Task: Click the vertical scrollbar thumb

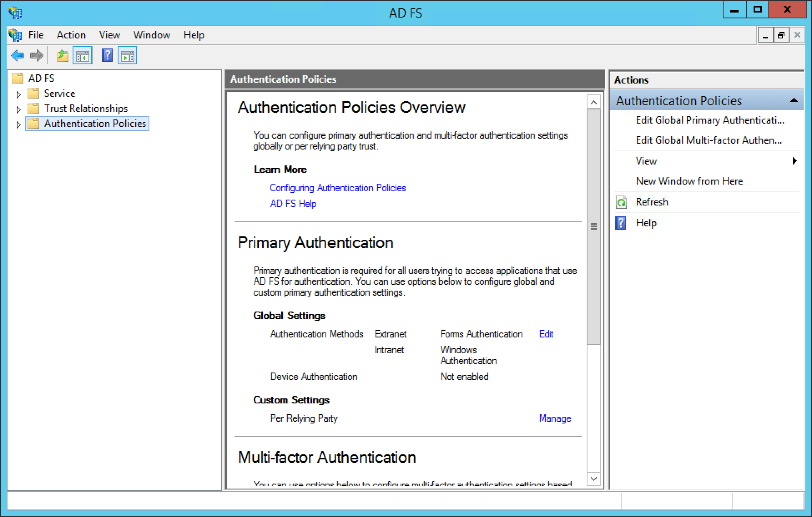Action: 593,227
